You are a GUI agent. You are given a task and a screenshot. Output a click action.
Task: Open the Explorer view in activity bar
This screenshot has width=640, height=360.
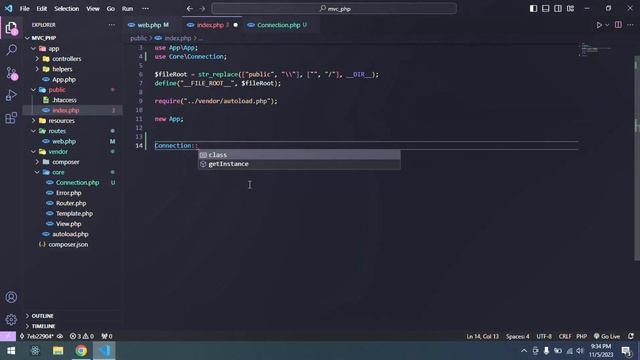pyautogui.click(x=11, y=28)
